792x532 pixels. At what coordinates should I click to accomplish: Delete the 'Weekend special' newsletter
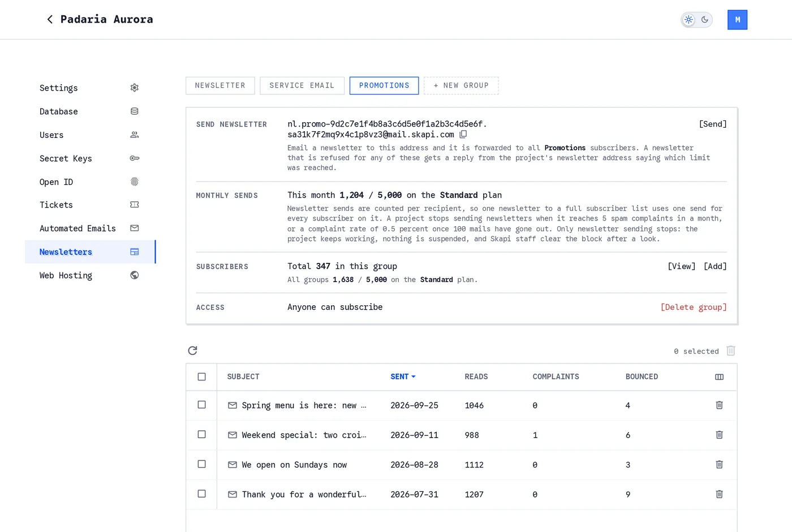tap(719, 435)
